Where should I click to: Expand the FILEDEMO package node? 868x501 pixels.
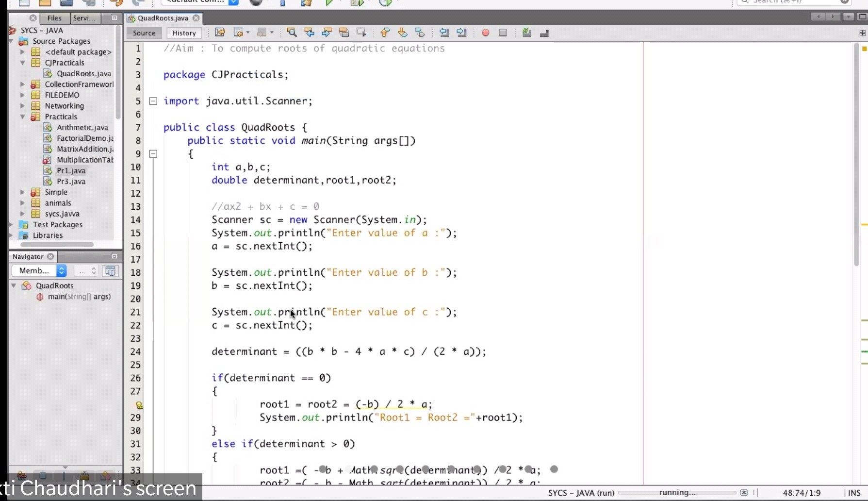click(23, 95)
